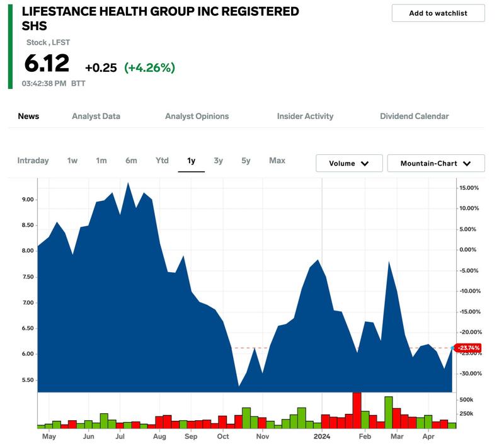Click the +0.25 price change
This screenshot has width=504, height=446.
click(x=101, y=68)
